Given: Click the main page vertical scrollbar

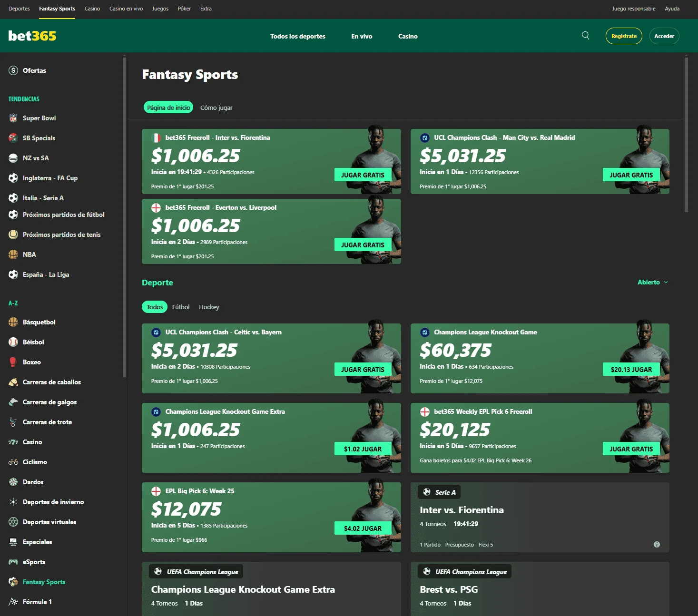Looking at the screenshot, I should point(686,135).
